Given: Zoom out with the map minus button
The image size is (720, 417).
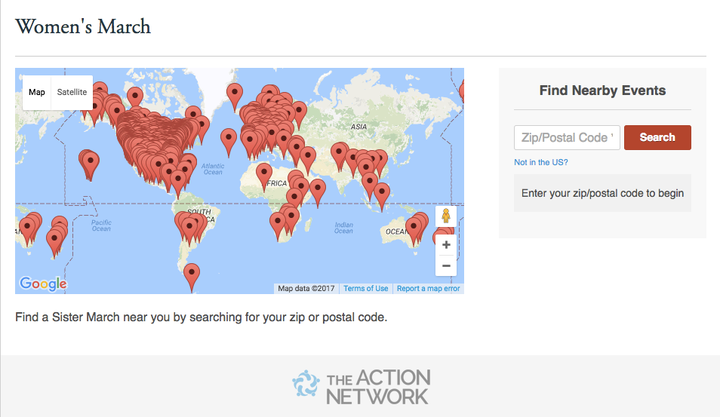Looking at the screenshot, I should (446, 266).
